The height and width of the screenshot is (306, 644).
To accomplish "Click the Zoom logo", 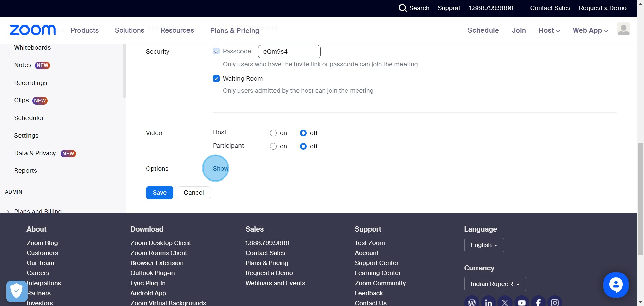I will (33, 30).
